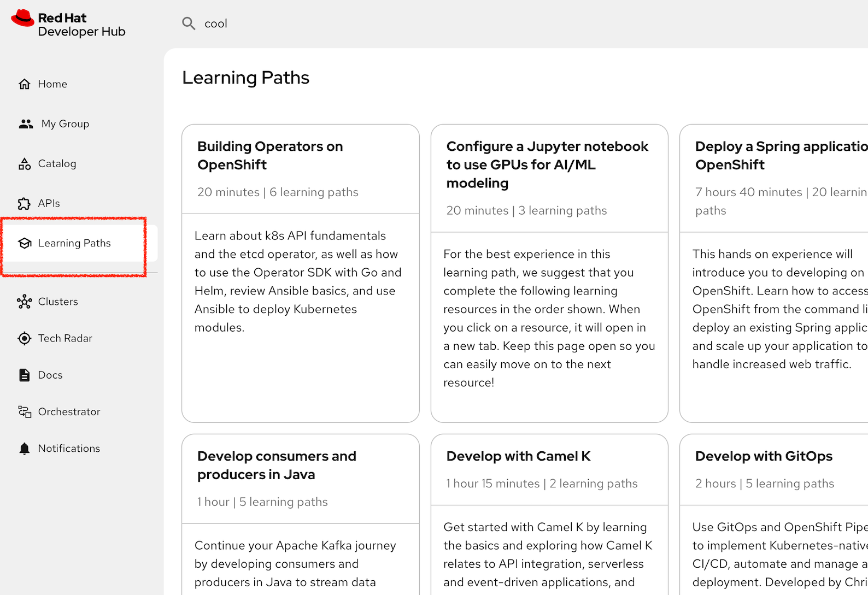Open 'Develop with Camel K' learning path
Viewport: 868px width, 595px height.
click(518, 456)
